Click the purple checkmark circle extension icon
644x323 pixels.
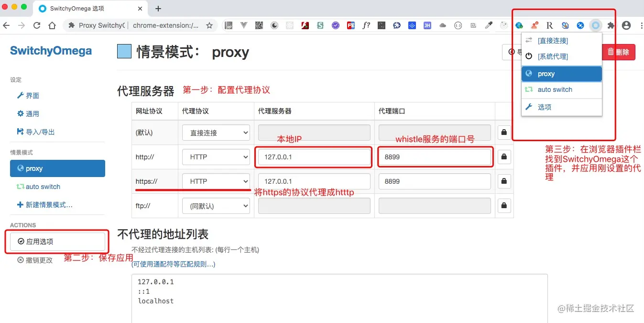336,25
